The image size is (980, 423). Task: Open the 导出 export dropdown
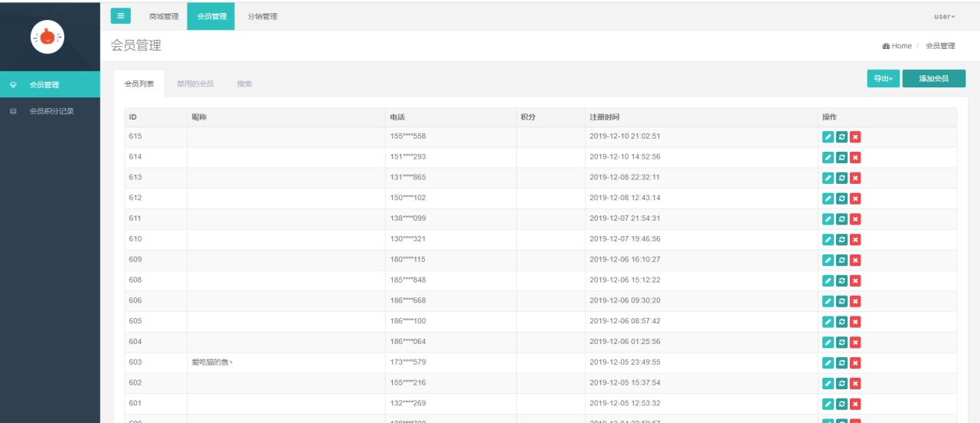[884, 78]
